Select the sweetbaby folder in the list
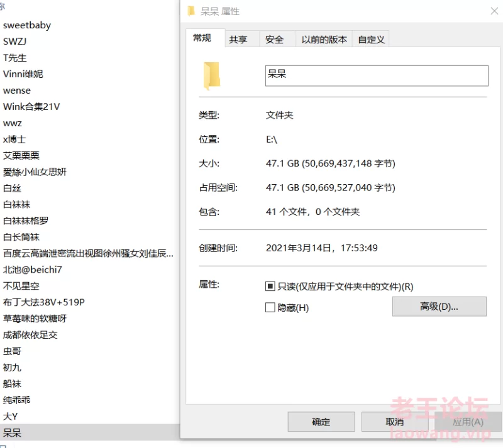The image size is (503, 448). coord(27,25)
